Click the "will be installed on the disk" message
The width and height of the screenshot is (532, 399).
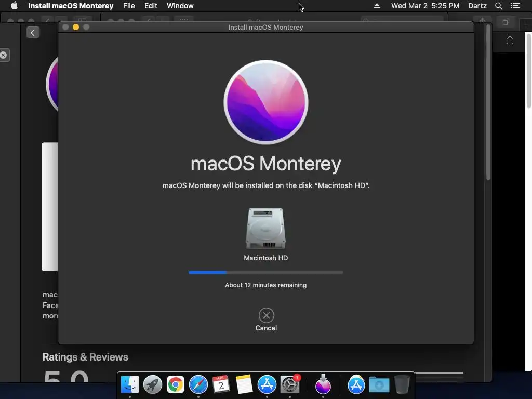(265, 185)
